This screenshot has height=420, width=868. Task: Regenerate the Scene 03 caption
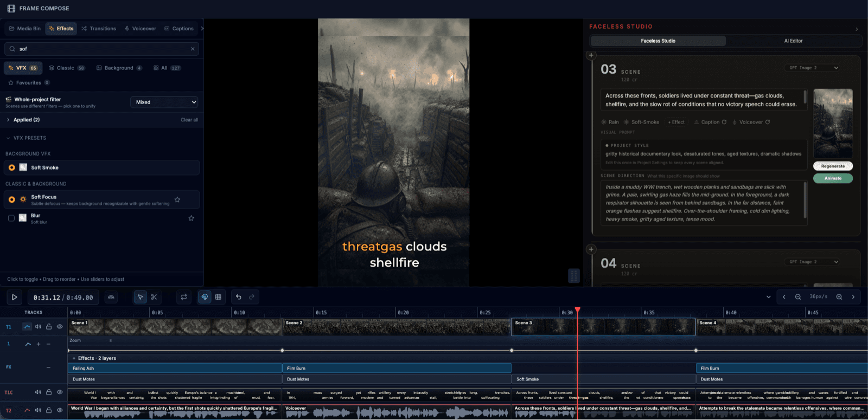(724, 122)
